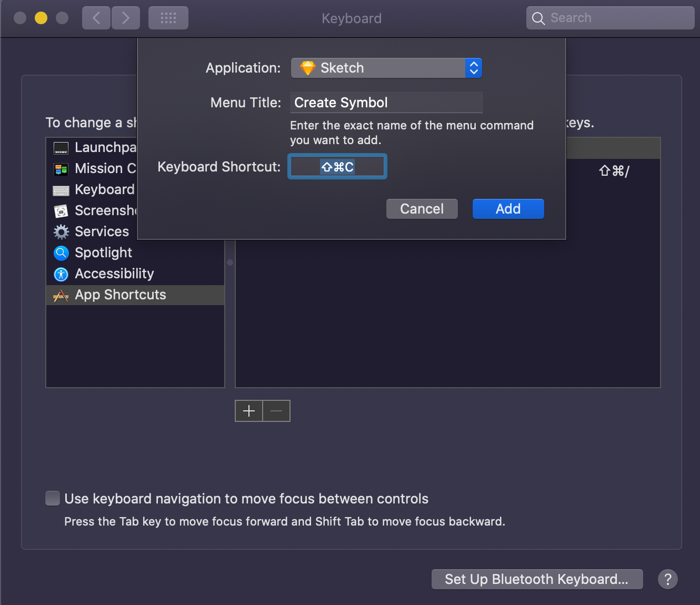Show all preferences with grid icon

[168, 18]
